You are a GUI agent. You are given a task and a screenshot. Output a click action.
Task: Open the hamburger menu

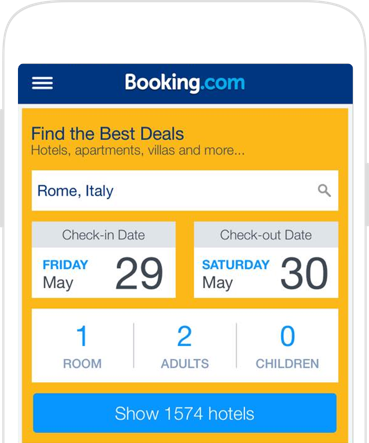coord(42,83)
